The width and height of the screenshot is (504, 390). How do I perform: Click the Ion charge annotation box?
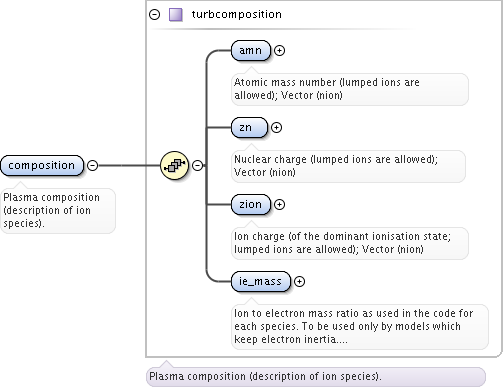[350, 243]
